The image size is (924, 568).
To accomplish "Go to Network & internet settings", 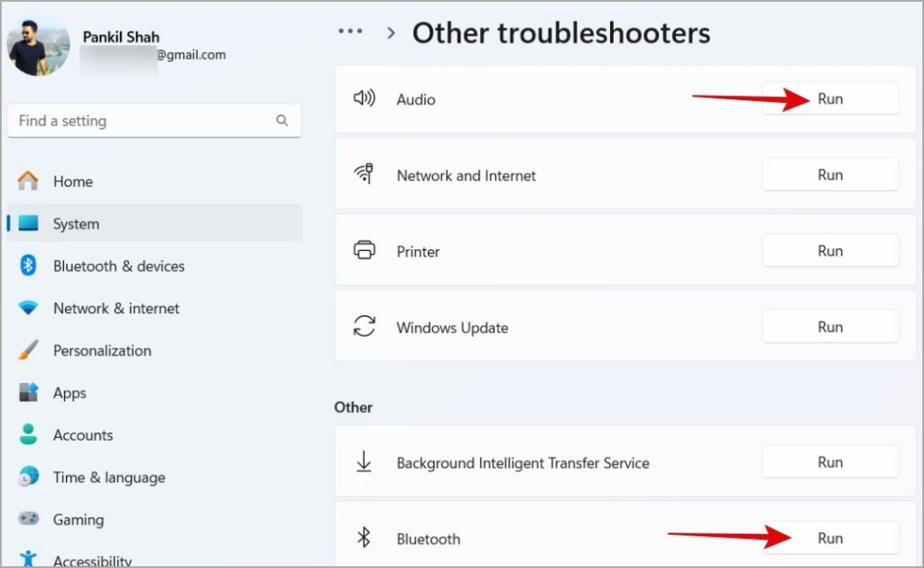I will click(x=115, y=308).
